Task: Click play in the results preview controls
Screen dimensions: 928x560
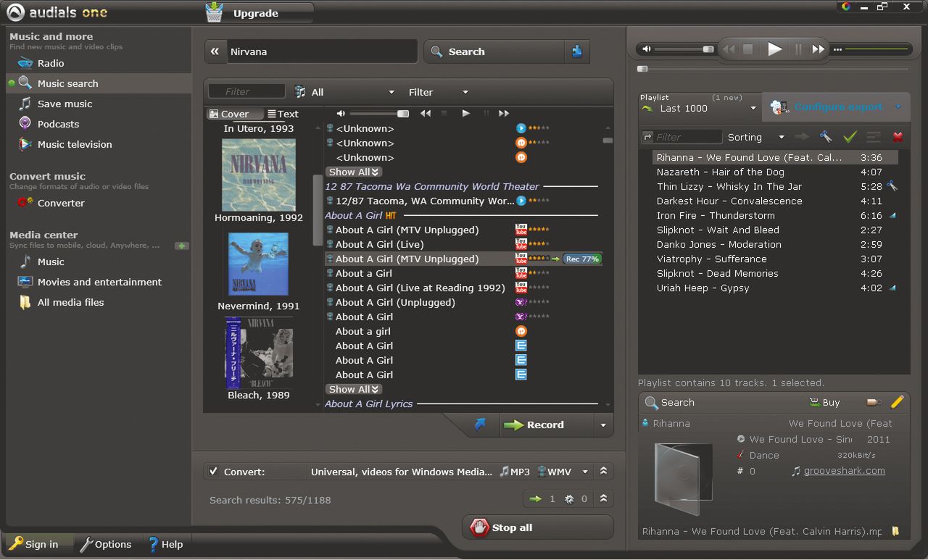Action: click(x=465, y=114)
